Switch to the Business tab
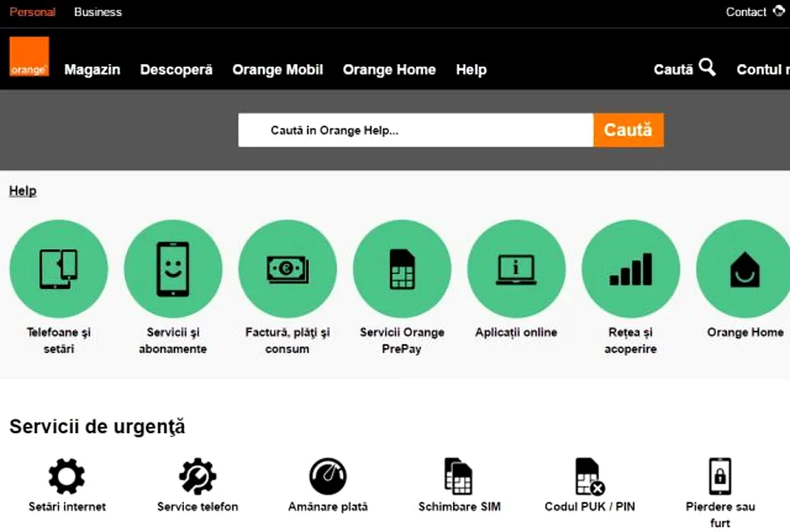 click(98, 12)
